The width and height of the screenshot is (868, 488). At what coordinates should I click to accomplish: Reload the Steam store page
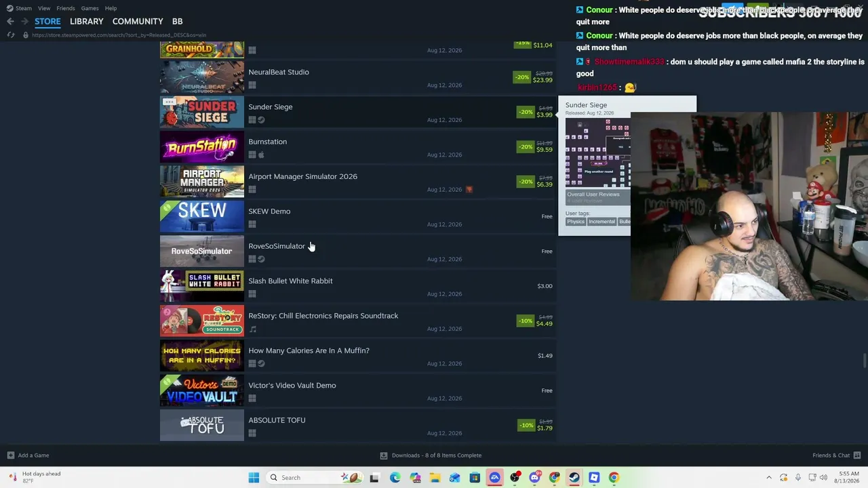tap(11, 35)
